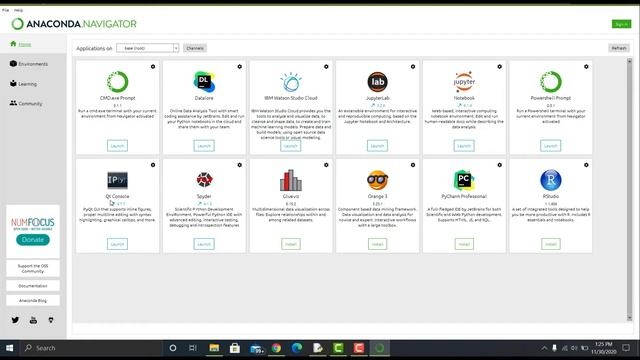The image size is (640, 360).
Task: Click the Sign in button
Action: (621, 24)
